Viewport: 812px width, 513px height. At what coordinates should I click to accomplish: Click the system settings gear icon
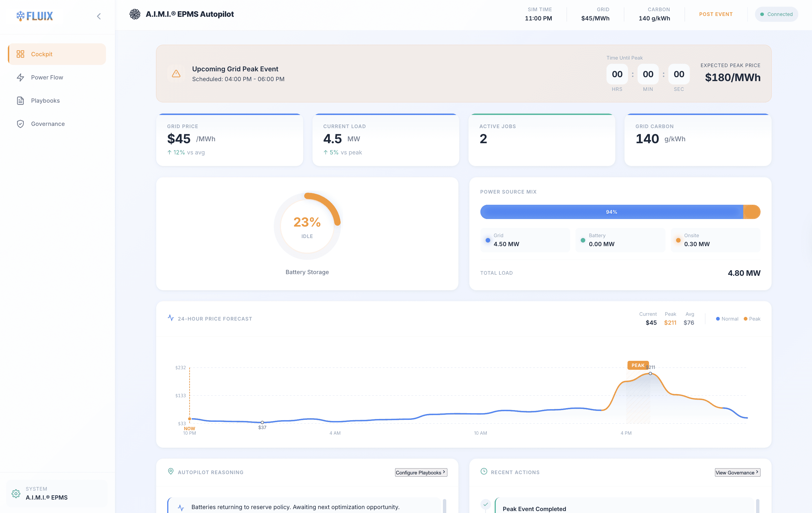(16, 493)
